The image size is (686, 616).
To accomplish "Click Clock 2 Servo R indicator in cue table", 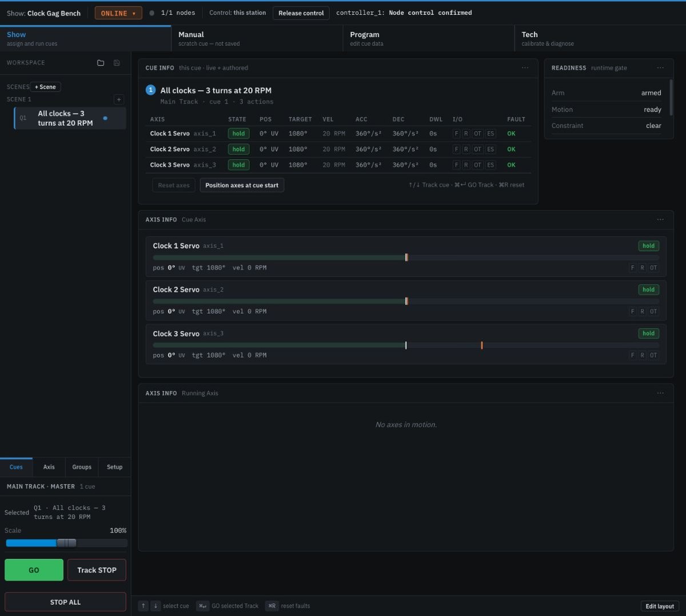I will (x=466, y=149).
